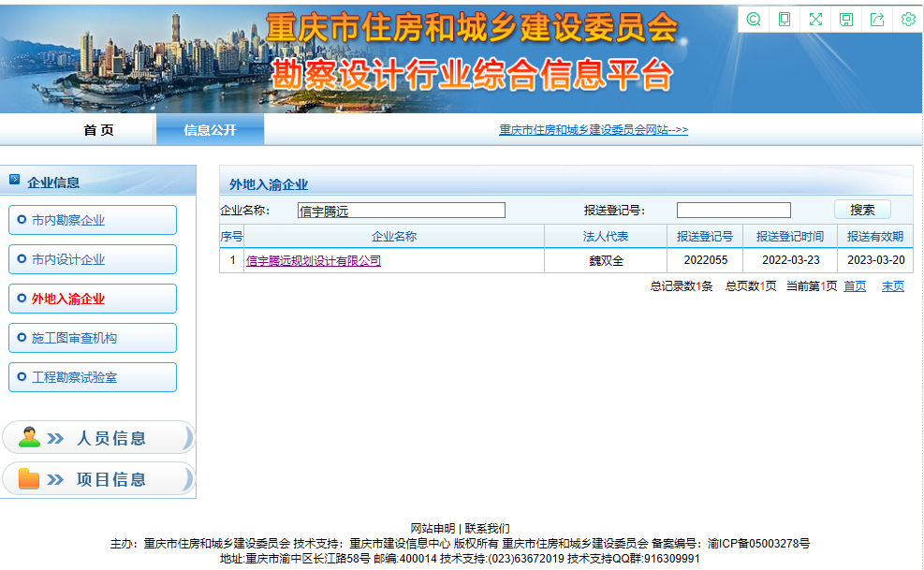Image resolution: width=924 pixels, height=570 pixels.
Task: Switch to mobile view using the phone icon
Action: pos(784,19)
